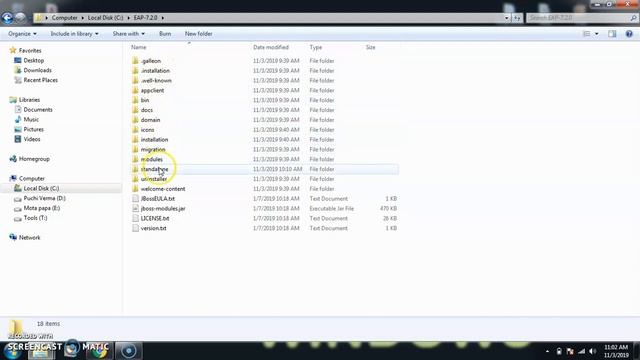
Task: Click the search magnifier icon
Action: point(633,18)
